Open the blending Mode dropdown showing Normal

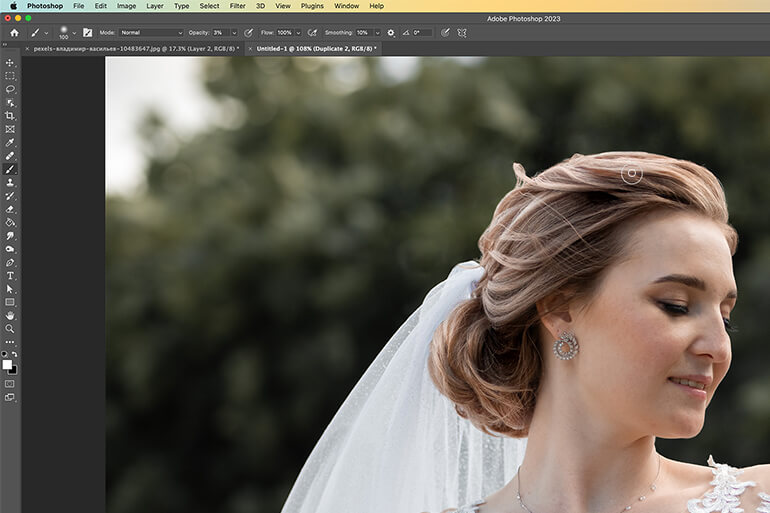coord(151,33)
